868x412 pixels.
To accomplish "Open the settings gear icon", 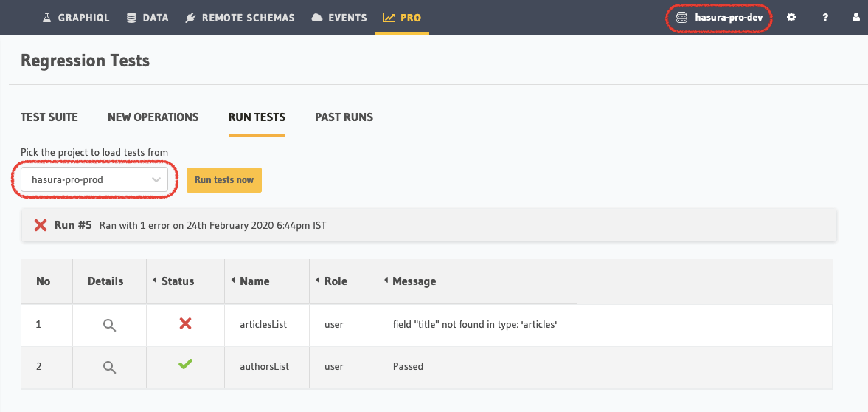I will (x=791, y=17).
